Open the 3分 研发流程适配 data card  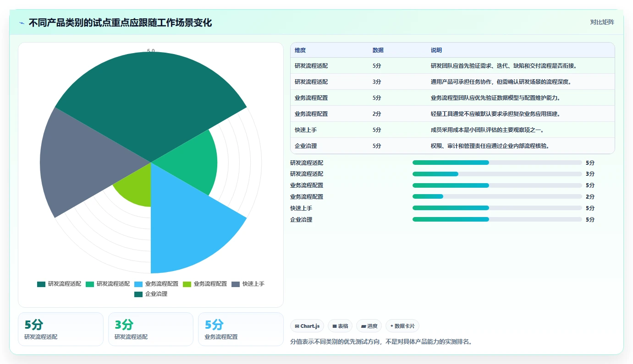151,329
